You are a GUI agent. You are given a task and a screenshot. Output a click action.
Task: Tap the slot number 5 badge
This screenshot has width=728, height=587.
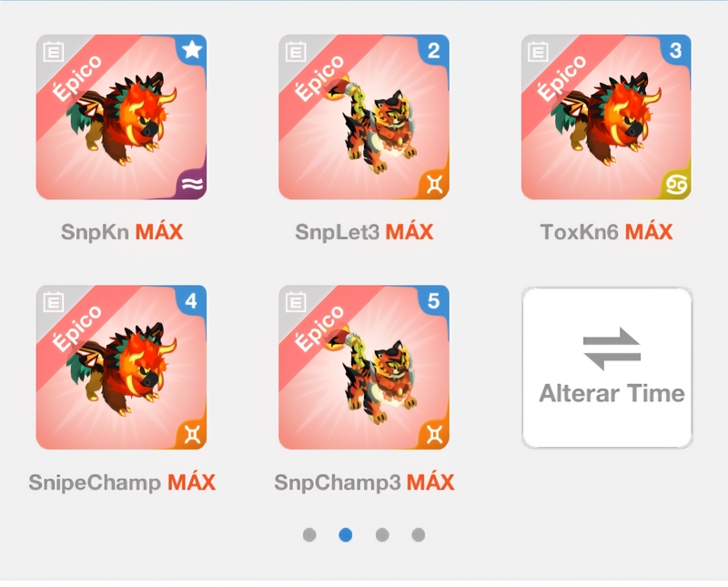(x=434, y=301)
